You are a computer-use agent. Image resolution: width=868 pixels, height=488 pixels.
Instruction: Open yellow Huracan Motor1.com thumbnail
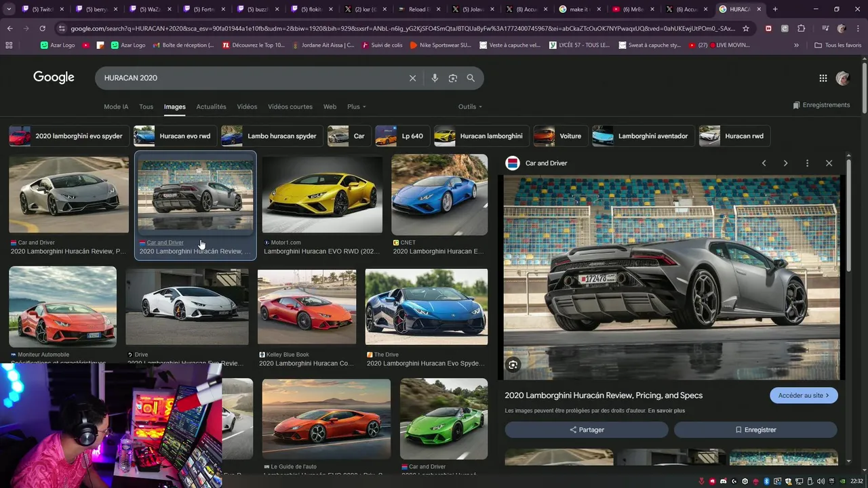tap(322, 195)
